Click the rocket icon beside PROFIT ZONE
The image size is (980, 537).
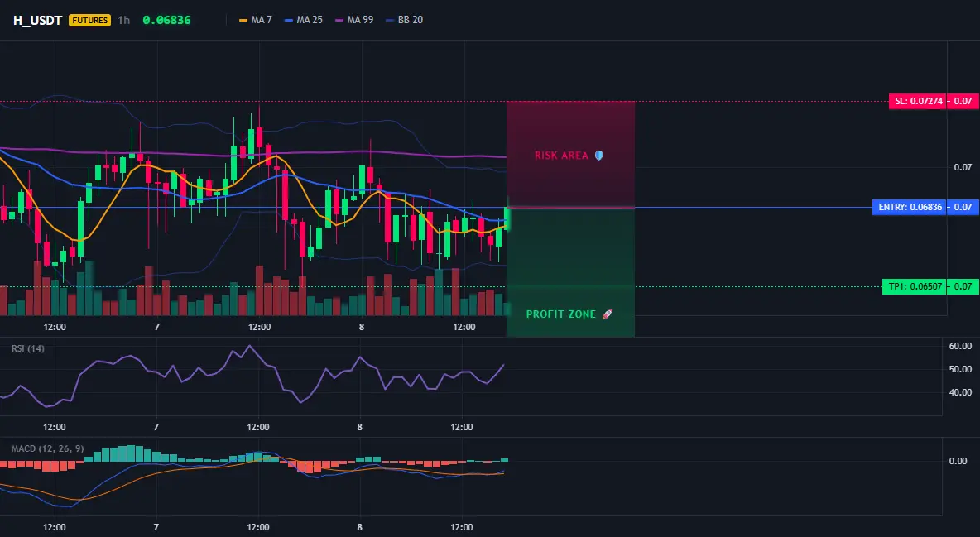click(607, 314)
